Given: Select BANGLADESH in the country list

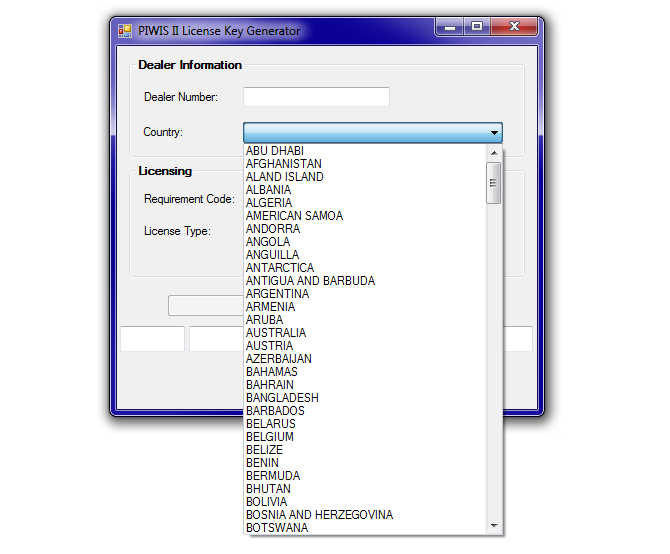Looking at the screenshot, I should (x=282, y=398).
